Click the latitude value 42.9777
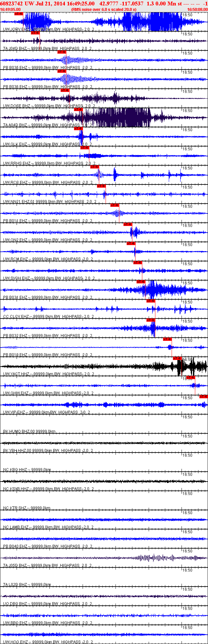The image size is (208, 644). (x=108, y=3)
